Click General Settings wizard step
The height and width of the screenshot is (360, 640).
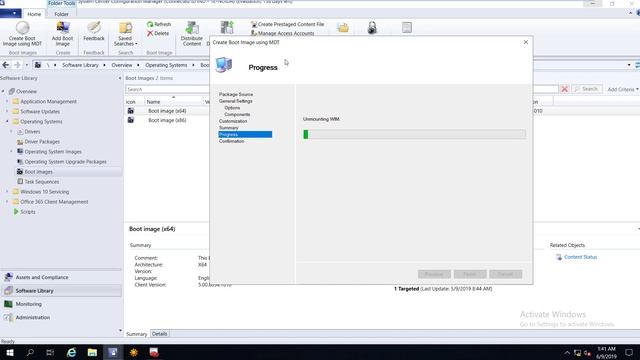(x=236, y=101)
